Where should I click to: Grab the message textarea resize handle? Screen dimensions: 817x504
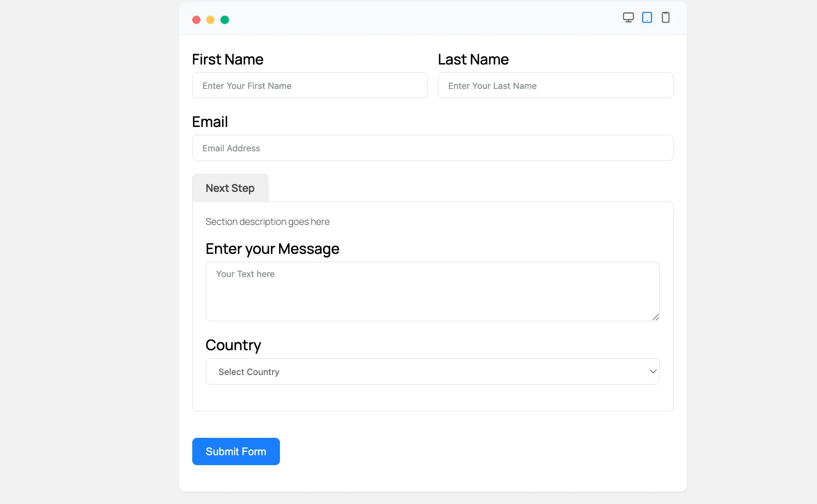[x=655, y=317]
